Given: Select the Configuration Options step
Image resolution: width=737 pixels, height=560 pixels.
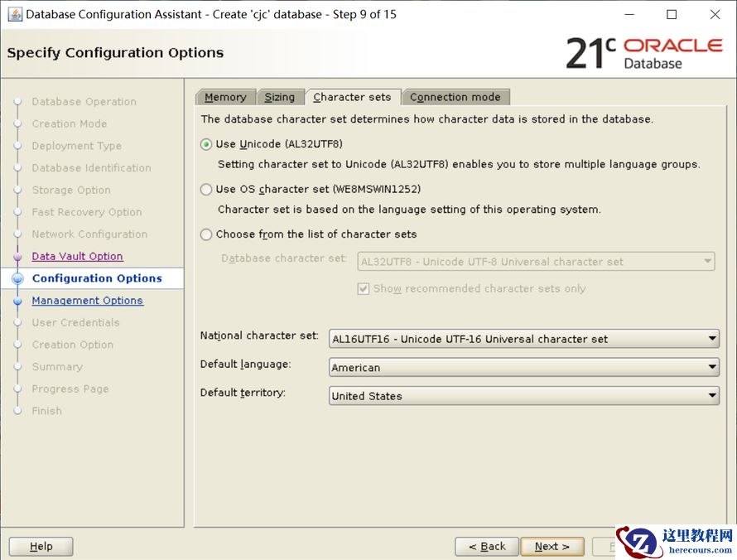Looking at the screenshot, I should [x=97, y=278].
